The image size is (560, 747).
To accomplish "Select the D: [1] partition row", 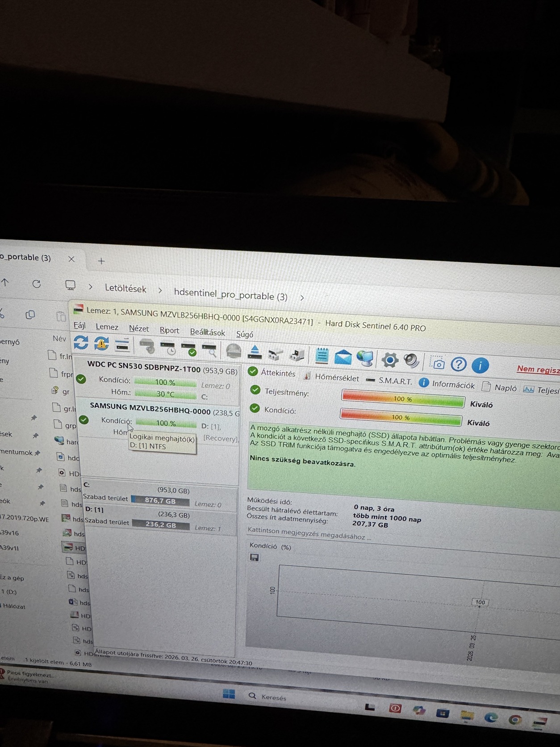I will 160,520.
